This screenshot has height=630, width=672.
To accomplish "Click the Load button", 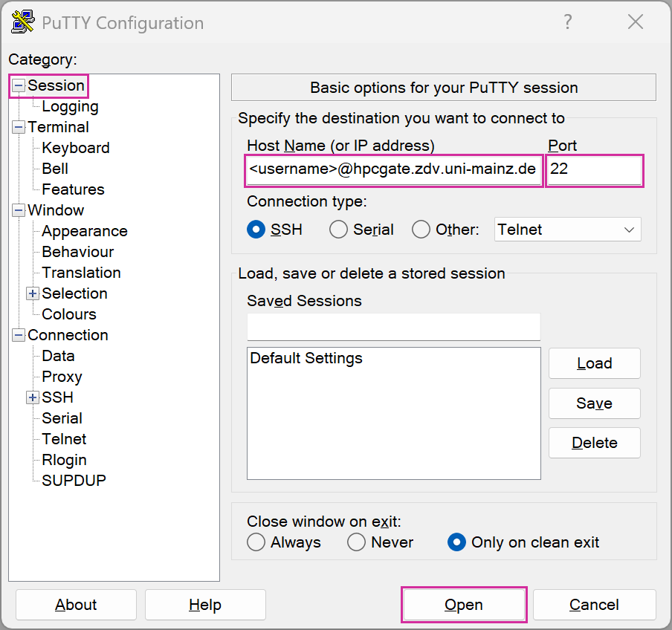I will coord(594,363).
